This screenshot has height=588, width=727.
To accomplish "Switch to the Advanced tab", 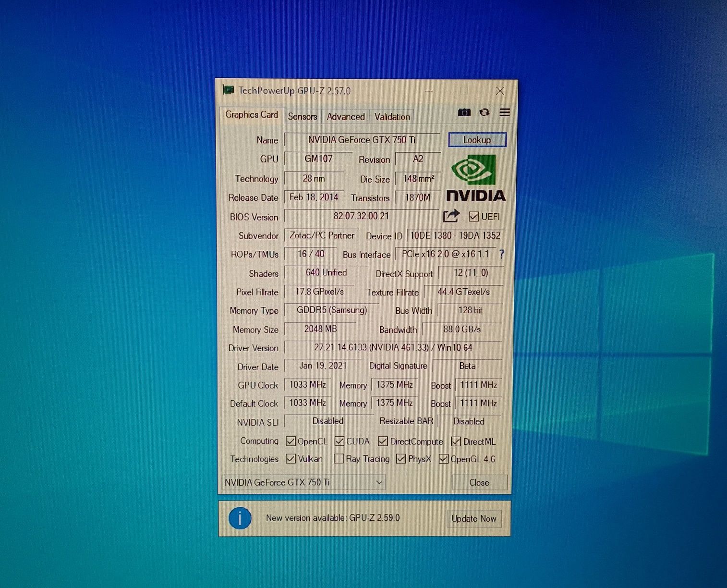I will [346, 117].
